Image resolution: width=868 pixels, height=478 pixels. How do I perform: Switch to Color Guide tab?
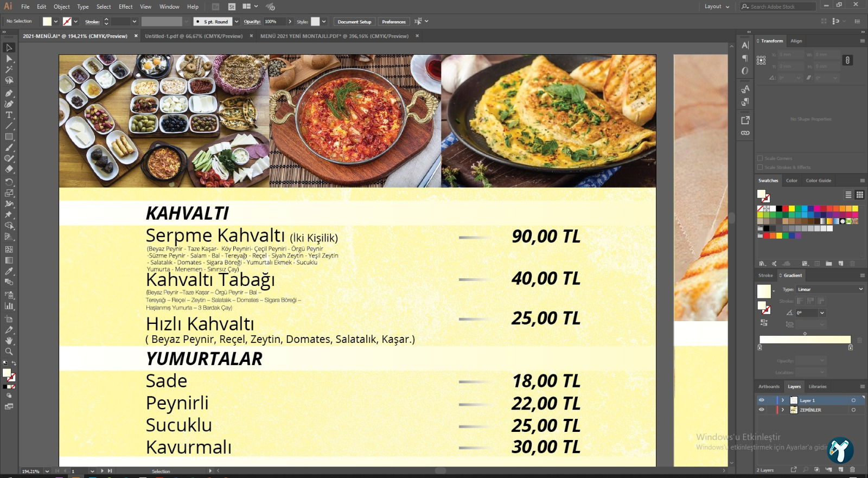point(818,181)
